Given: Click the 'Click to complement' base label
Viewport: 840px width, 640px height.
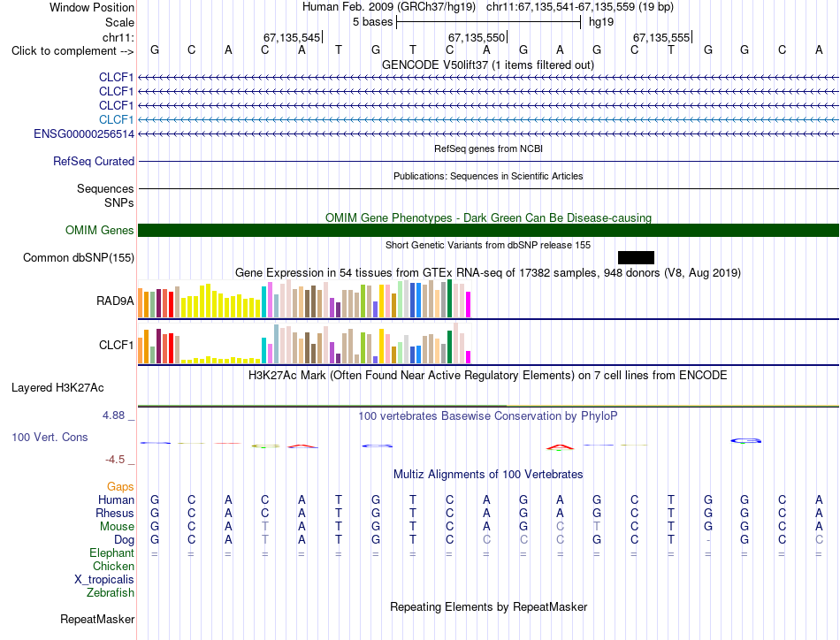Looking at the screenshot, I should coord(73,51).
